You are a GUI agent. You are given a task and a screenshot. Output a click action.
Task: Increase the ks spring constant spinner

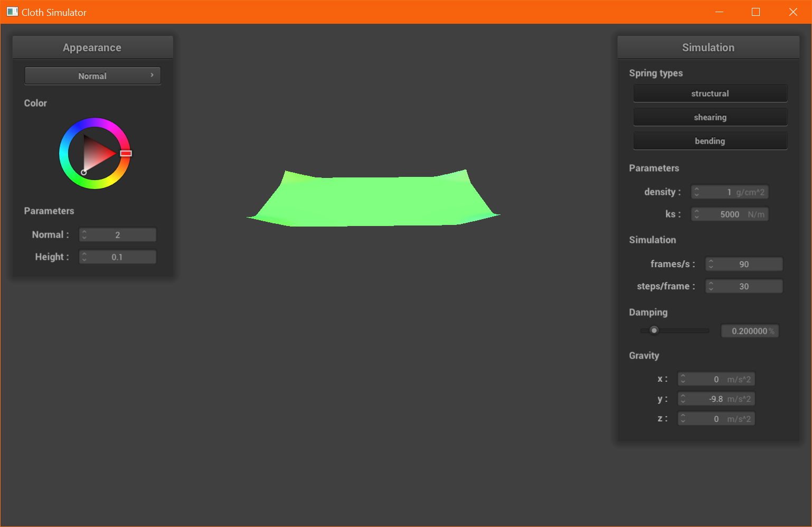[697, 211]
